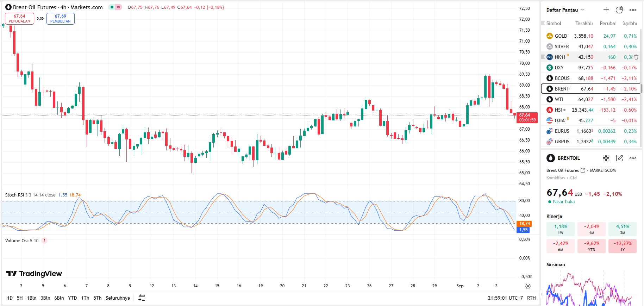Delete NK1! using the trash icon
The image size is (644, 306).
coord(636,57)
